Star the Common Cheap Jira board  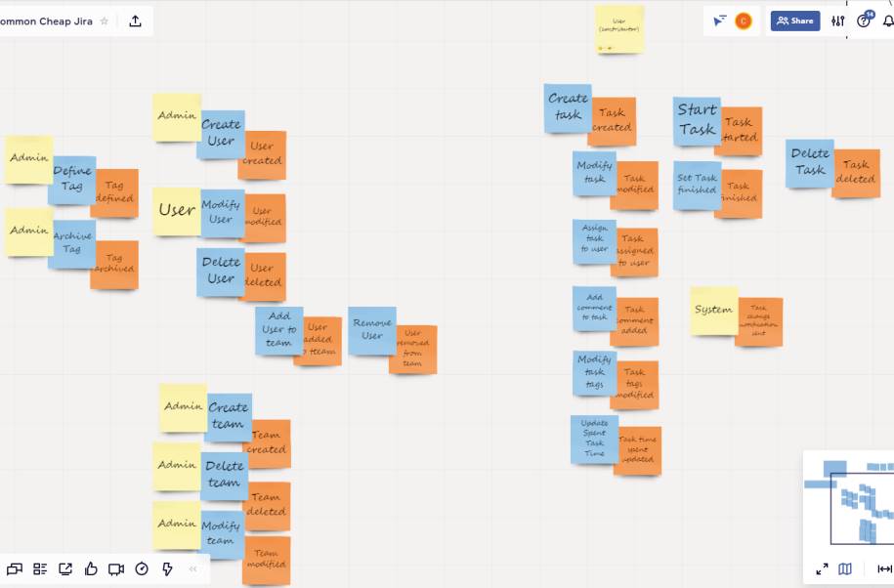pyautogui.click(x=104, y=21)
